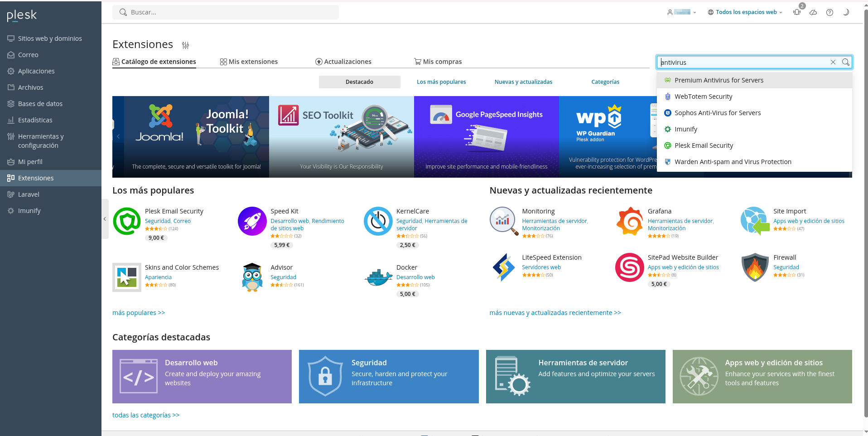Screen dimensions: 868x436
Task: Choose Sophos Anti-Virus for Servers suggestion
Action: (754, 113)
